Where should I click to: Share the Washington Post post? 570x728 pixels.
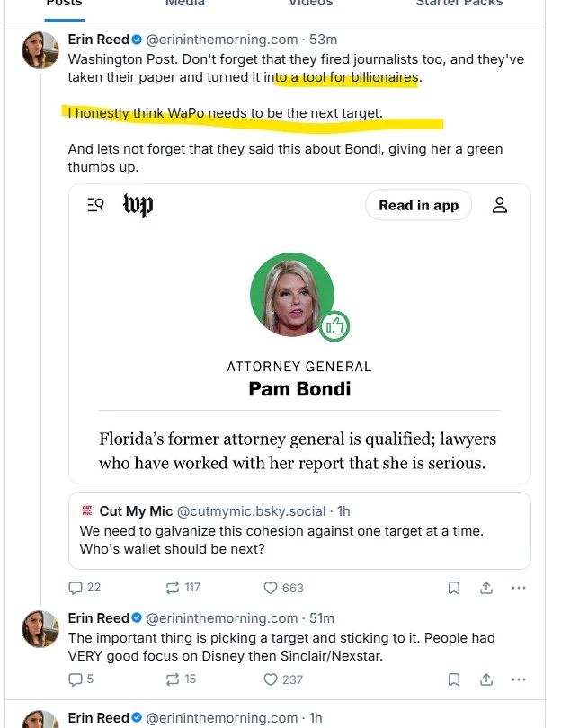[486, 588]
